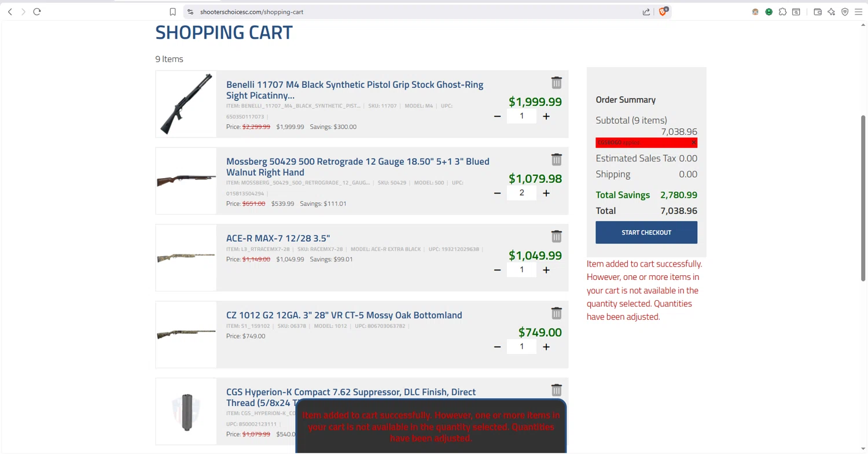Click the address bar URL
Viewport: 868px width, 454px height.
pyautogui.click(x=252, y=12)
